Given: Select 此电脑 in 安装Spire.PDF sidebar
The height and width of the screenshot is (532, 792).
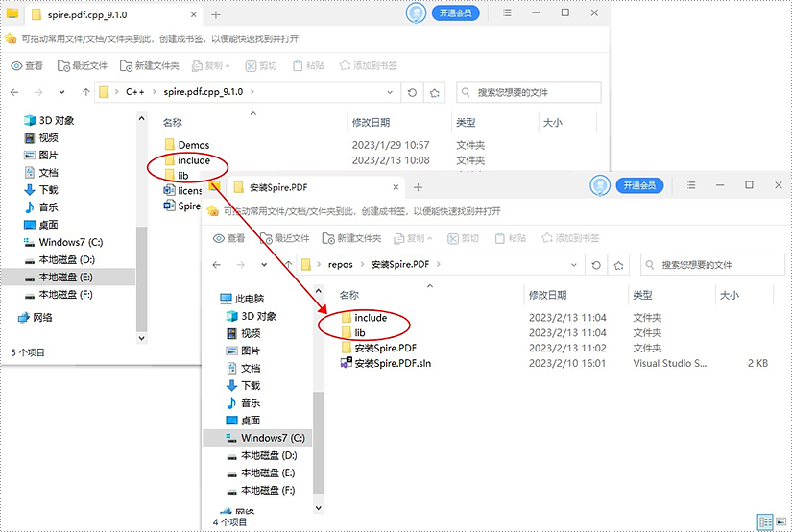Looking at the screenshot, I should [x=243, y=299].
